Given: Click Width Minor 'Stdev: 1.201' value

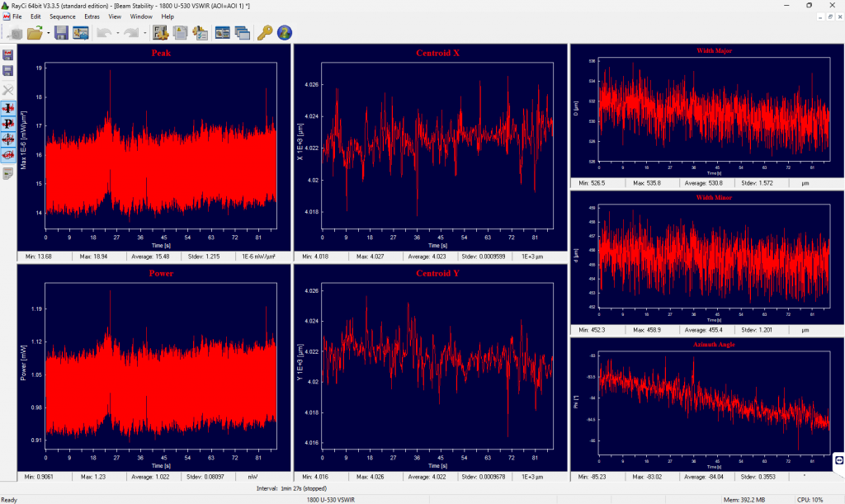Looking at the screenshot, I should point(757,330).
